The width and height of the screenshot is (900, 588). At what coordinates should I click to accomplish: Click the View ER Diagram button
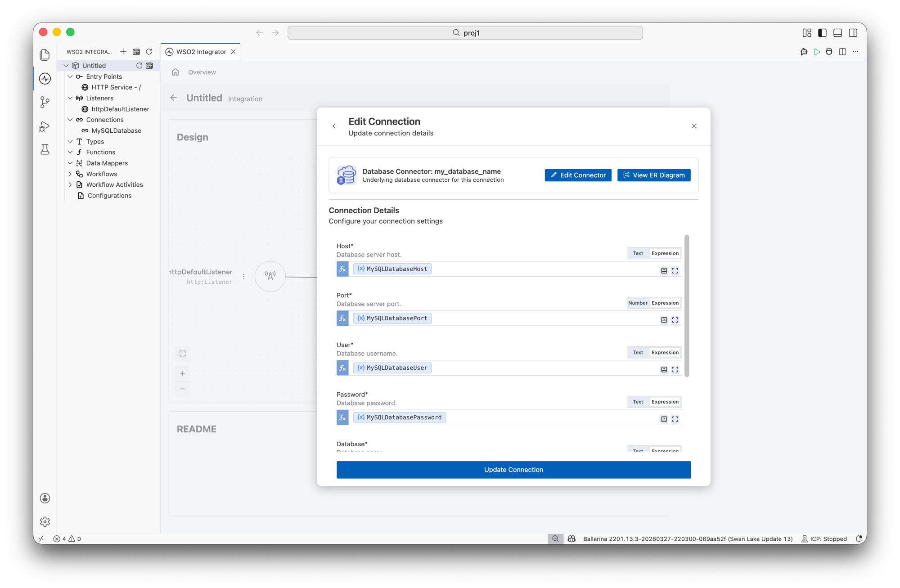[x=654, y=175]
